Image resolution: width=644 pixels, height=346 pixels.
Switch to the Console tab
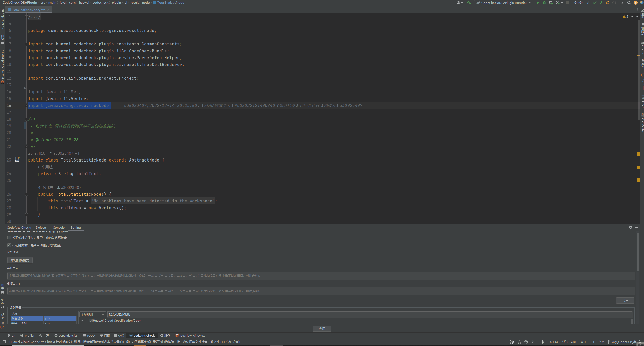(x=59, y=227)
